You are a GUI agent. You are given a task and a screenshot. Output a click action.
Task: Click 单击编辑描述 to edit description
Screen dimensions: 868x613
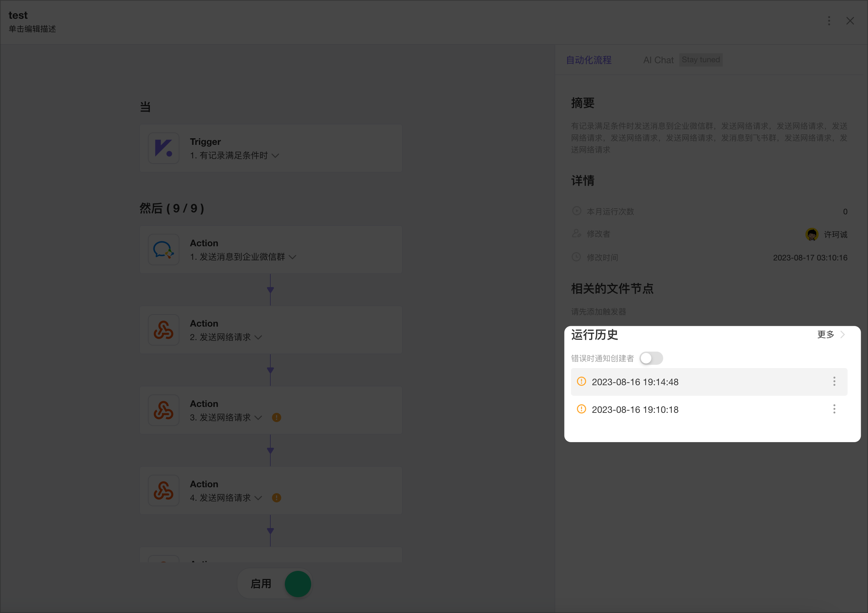[32, 29]
